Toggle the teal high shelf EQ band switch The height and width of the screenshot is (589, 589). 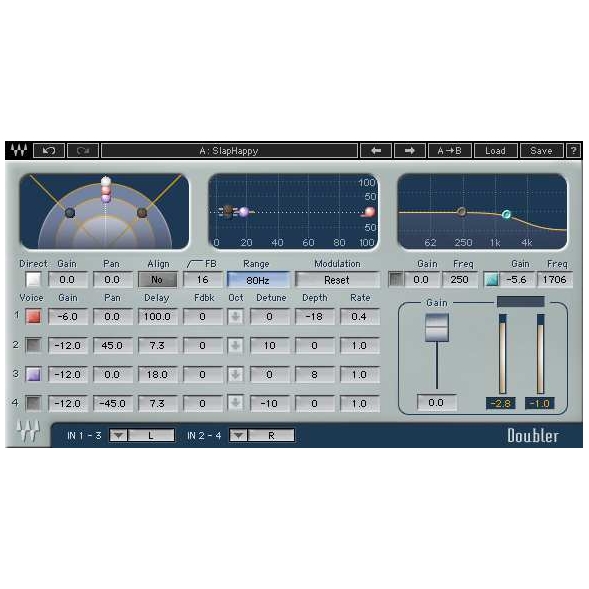(x=492, y=279)
